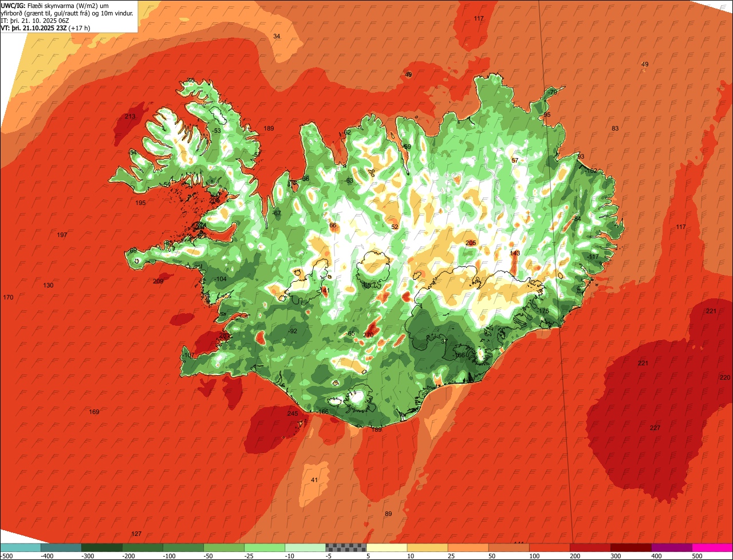Click light green swatch between -25 and -10

pyautogui.click(x=265, y=547)
